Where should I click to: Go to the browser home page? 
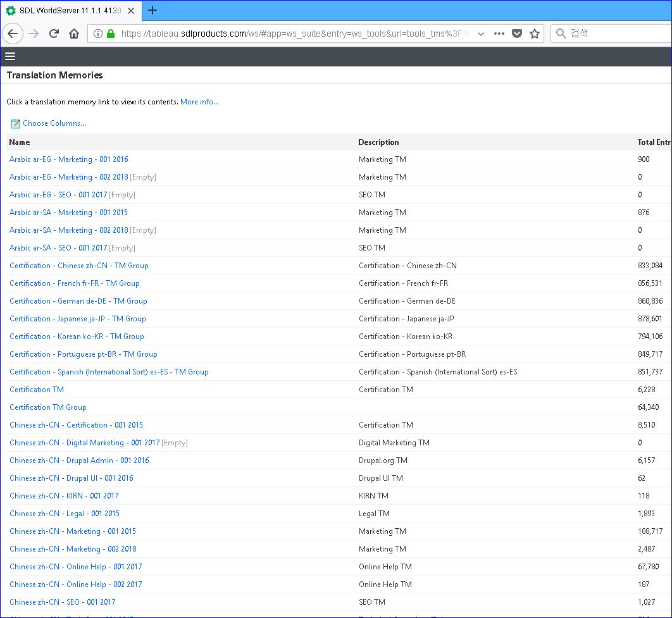click(x=73, y=34)
